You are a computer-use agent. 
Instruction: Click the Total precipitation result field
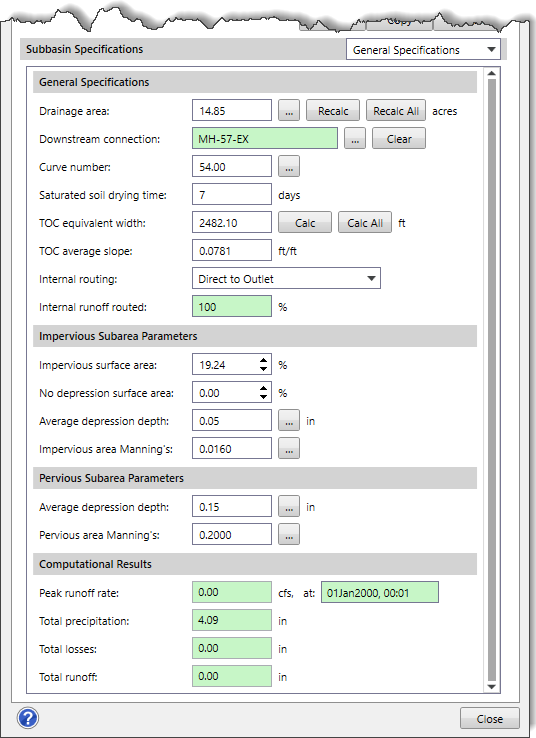click(232, 620)
